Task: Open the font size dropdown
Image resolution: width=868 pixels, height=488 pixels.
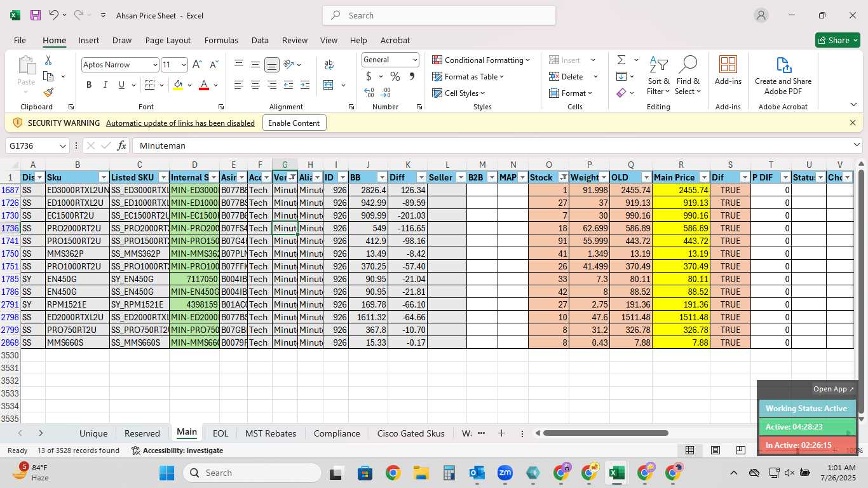Action: click(x=184, y=65)
